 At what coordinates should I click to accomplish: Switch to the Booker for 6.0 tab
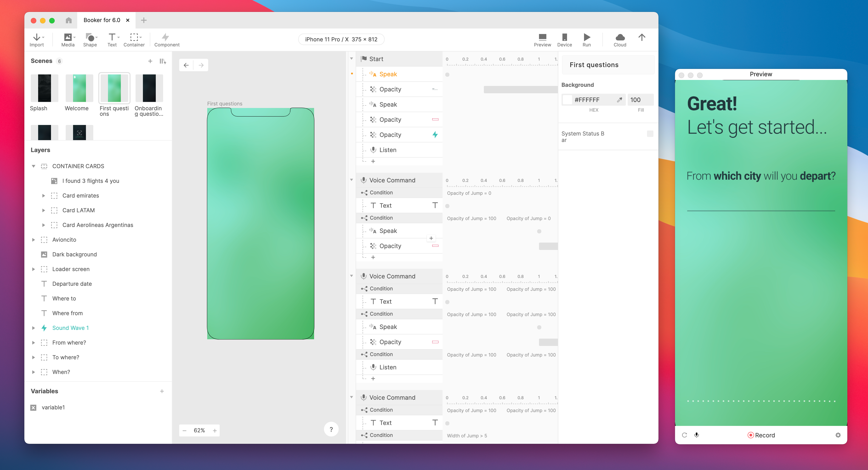point(102,20)
